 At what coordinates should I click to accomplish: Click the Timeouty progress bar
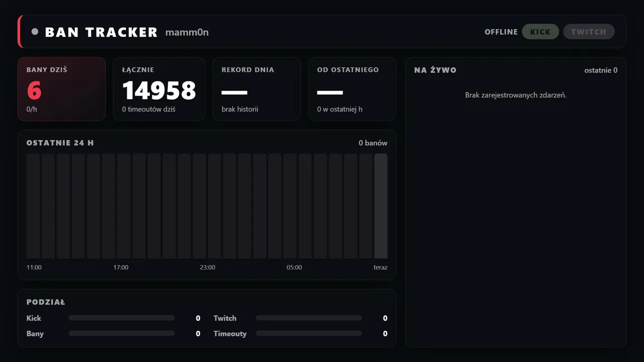309,333
